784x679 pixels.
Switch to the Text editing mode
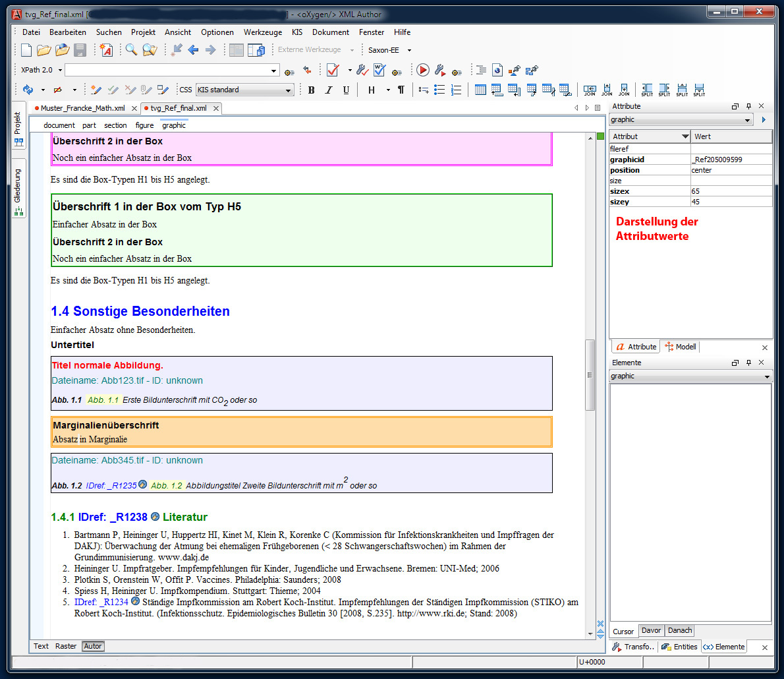41,646
